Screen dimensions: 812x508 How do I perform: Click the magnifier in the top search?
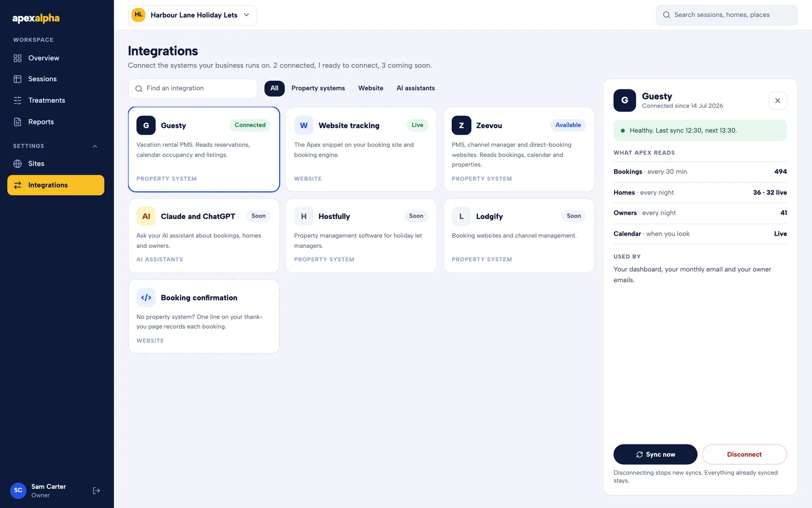click(666, 15)
